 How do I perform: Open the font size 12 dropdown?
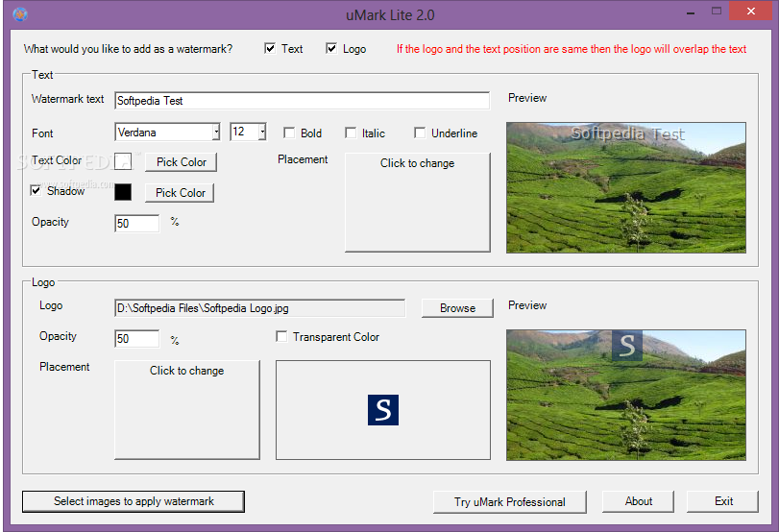[262, 133]
